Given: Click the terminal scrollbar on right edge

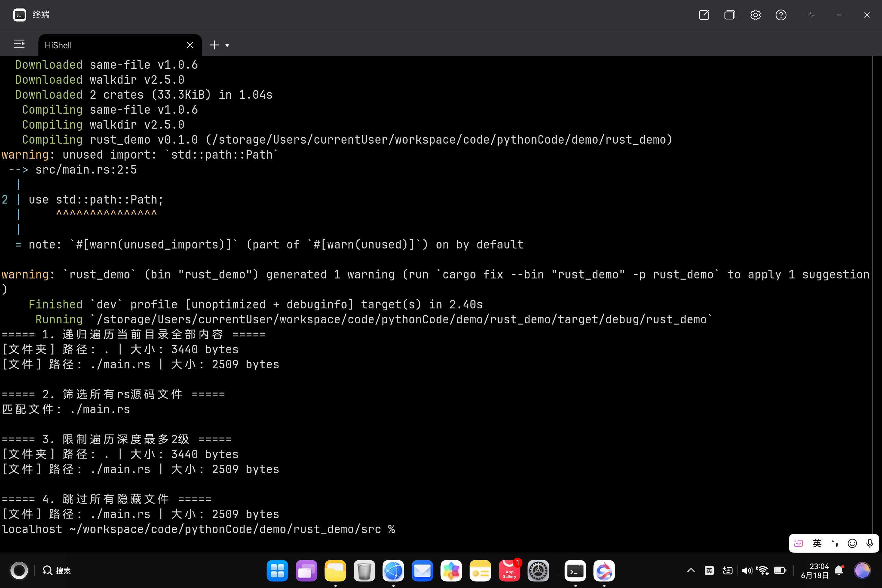Looking at the screenshot, I should click(x=877, y=304).
